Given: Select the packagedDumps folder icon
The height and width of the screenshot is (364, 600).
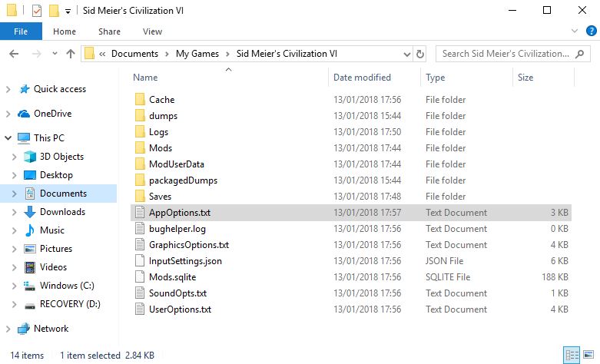Looking at the screenshot, I should click(x=140, y=180).
